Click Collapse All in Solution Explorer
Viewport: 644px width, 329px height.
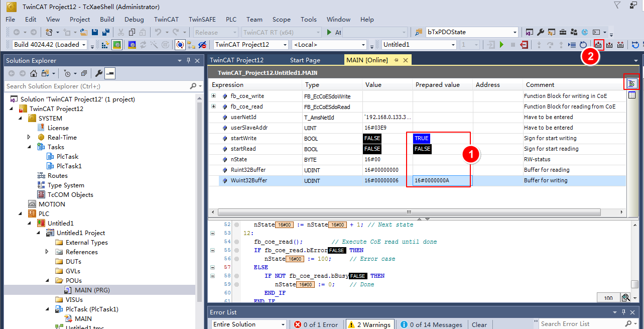pos(84,73)
